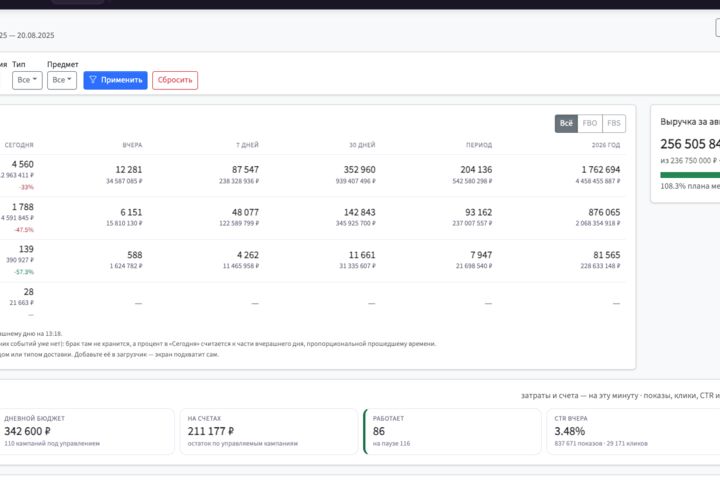
Task: Click the ВЧЕРА column header
Action: [132, 145]
